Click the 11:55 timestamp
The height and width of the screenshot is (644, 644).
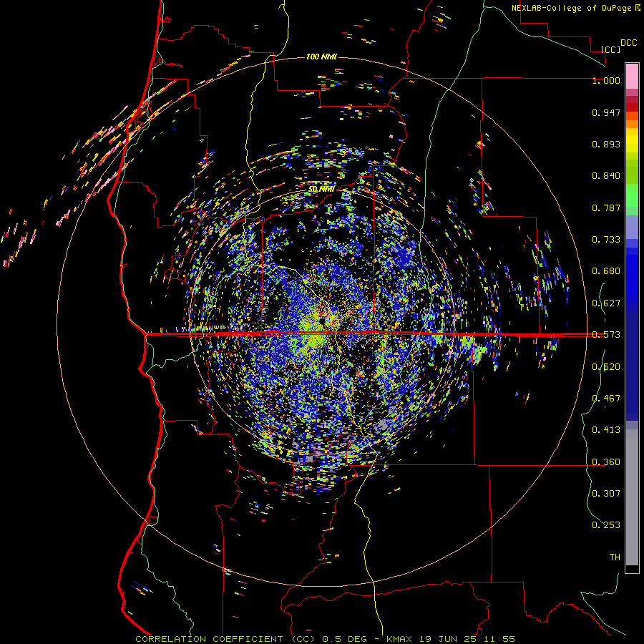499,639
